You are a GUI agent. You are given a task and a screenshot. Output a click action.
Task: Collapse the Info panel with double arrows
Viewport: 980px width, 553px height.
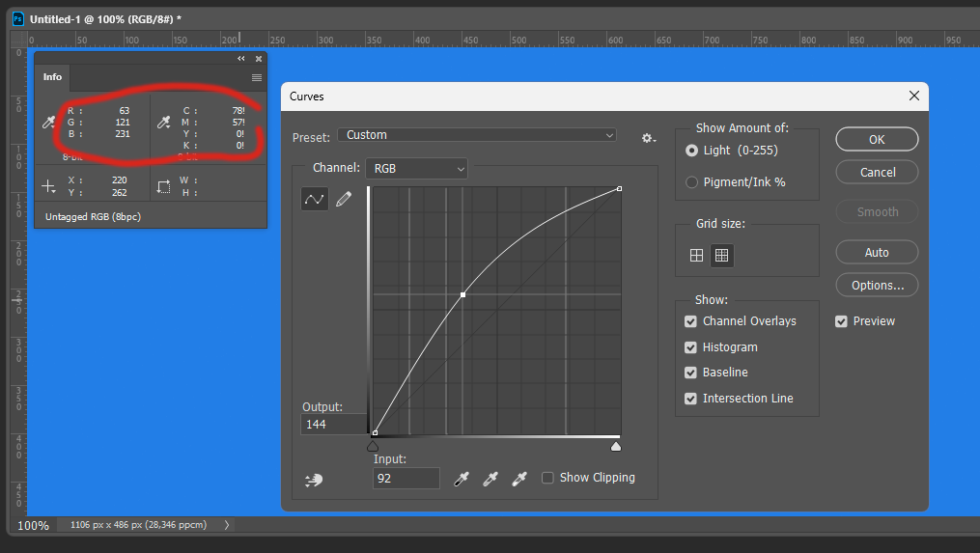(x=241, y=59)
